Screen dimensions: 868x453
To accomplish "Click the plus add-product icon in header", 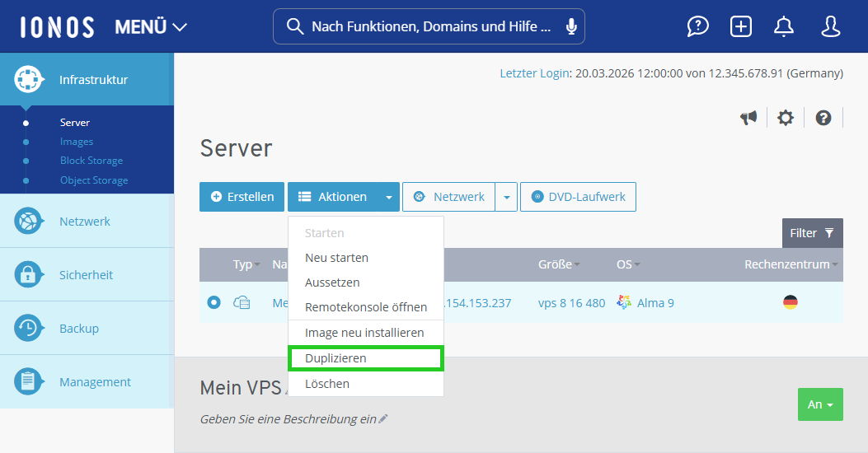I will 741,26.
